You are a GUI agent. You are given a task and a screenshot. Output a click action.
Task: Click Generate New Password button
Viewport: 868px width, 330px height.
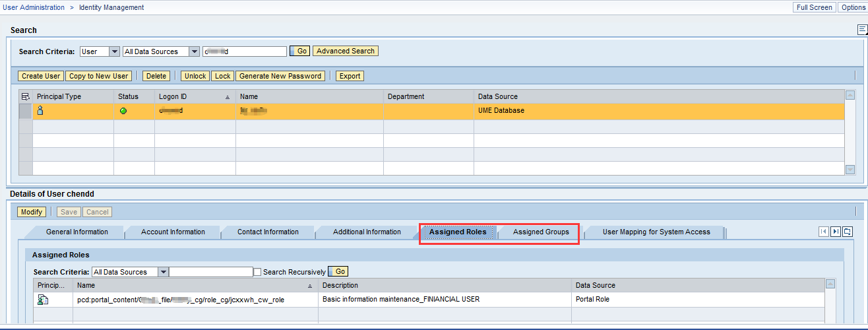(x=280, y=76)
